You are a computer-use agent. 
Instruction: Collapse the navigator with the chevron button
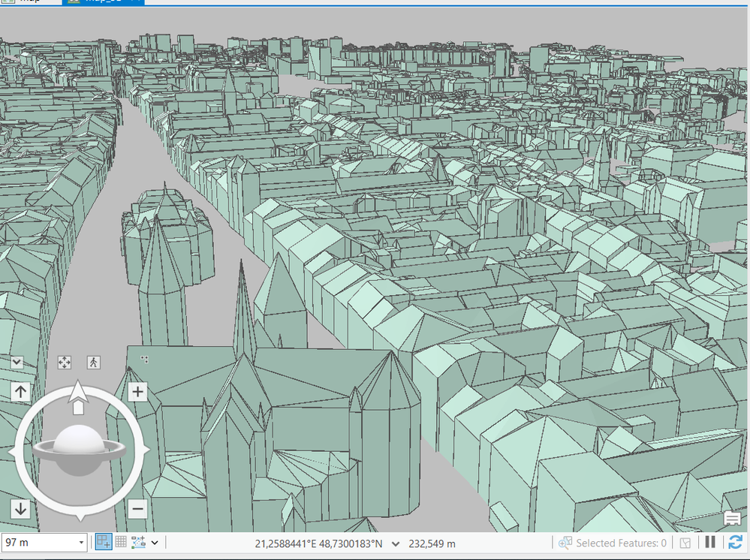17,363
